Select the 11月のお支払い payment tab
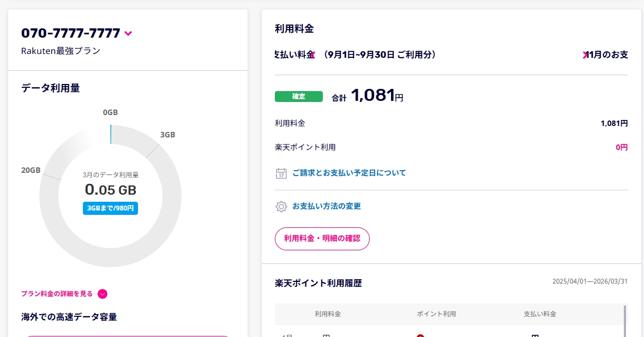This screenshot has width=644, height=337. coord(607,55)
